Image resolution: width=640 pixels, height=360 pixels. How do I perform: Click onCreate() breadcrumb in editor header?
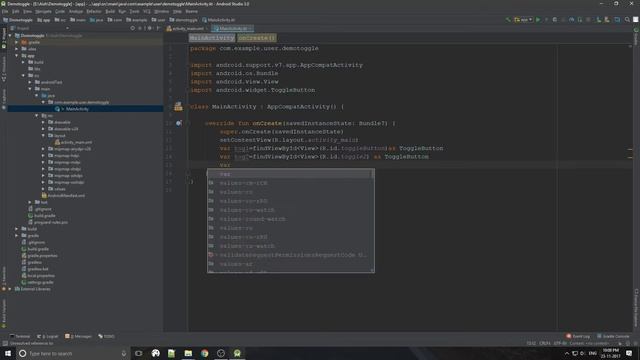tap(257, 38)
